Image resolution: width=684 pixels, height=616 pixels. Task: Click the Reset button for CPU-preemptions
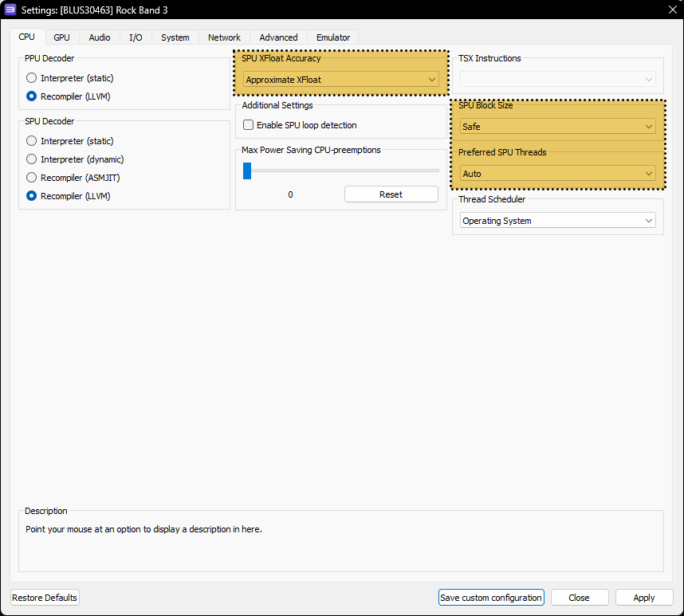point(391,194)
